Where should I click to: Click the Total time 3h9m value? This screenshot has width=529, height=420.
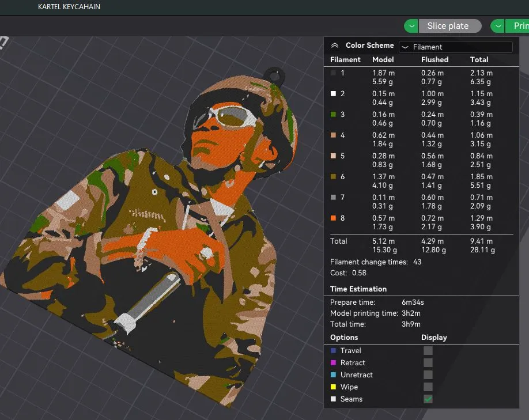[x=411, y=324]
